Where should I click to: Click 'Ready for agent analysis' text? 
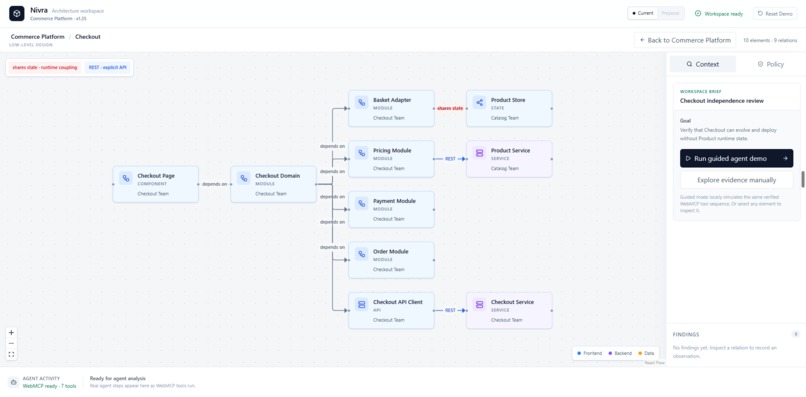[118, 378]
